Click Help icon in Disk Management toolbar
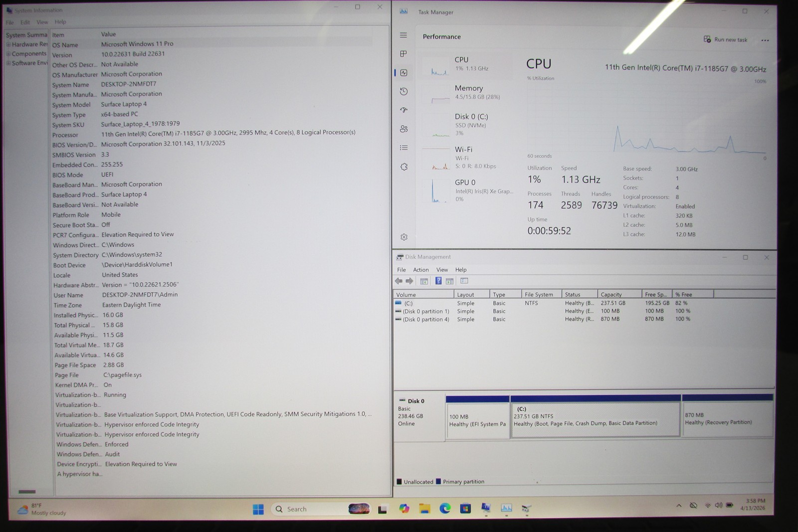 point(438,281)
